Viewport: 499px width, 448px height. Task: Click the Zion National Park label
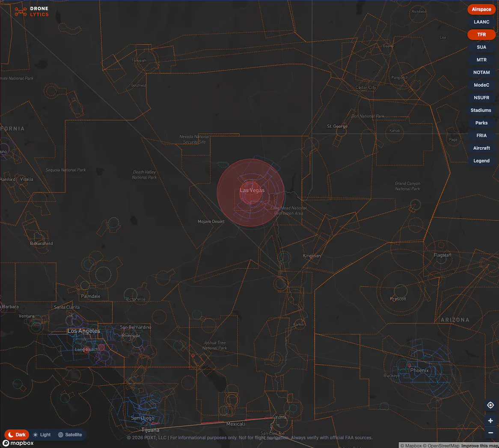tap(367, 116)
